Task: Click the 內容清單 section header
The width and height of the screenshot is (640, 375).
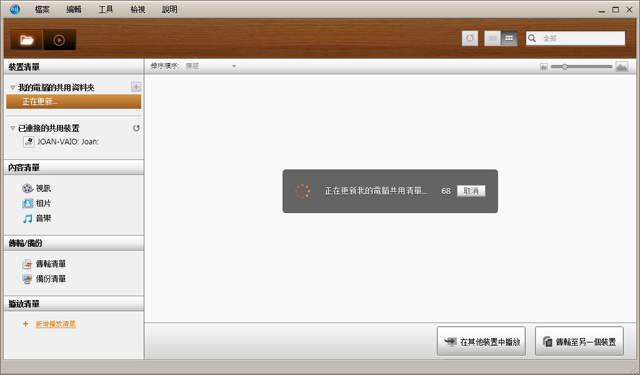Action: [73, 167]
